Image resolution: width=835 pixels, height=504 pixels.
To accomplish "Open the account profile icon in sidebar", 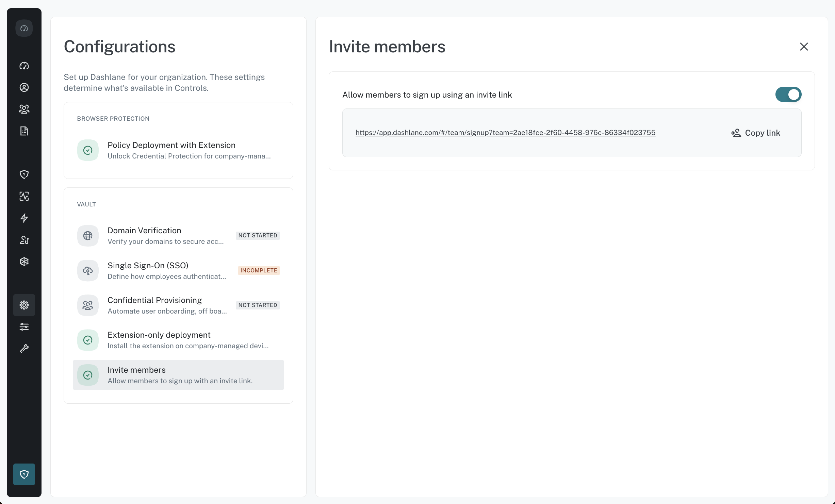I will tap(24, 87).
